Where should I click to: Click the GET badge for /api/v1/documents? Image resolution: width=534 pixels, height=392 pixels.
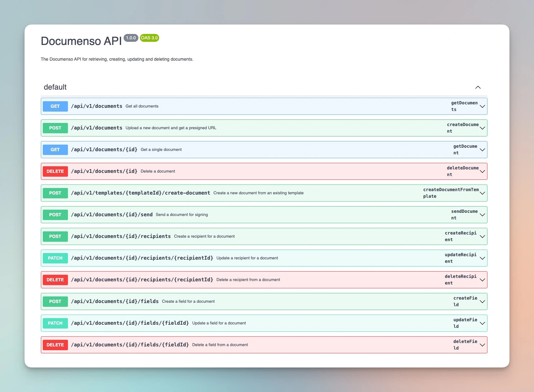click(x=55, y=106)
